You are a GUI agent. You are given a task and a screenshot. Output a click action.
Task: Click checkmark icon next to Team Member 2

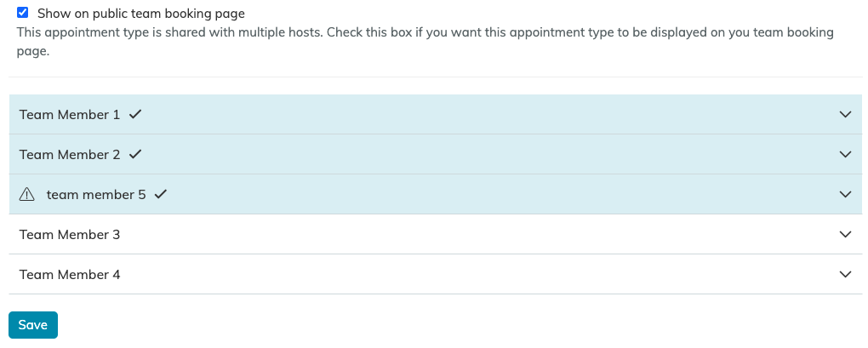(135, 154)
